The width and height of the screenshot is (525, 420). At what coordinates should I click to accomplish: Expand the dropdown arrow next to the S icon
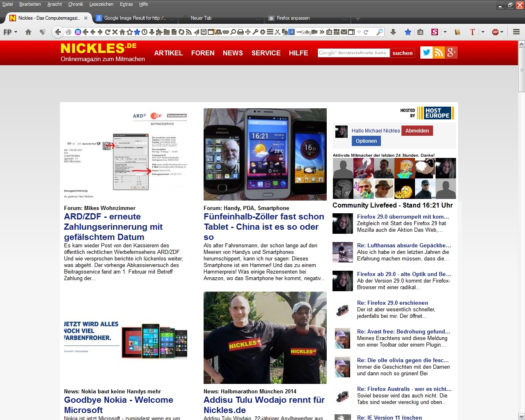point(445,32)
